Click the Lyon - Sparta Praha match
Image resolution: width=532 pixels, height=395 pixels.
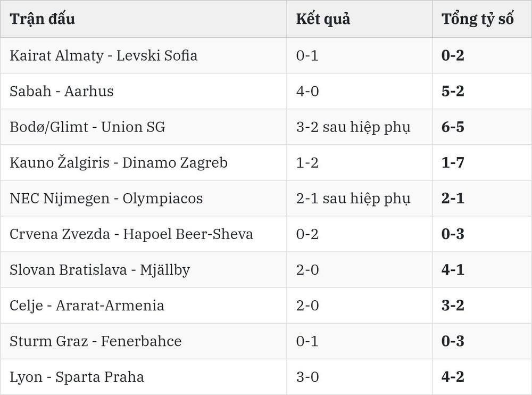[77, 377]
